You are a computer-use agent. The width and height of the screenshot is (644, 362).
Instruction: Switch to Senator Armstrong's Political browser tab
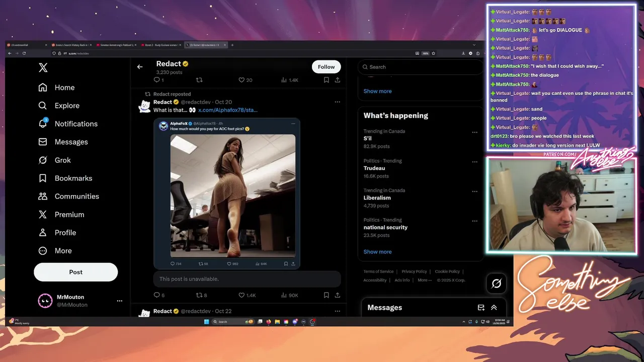(116, 45)
